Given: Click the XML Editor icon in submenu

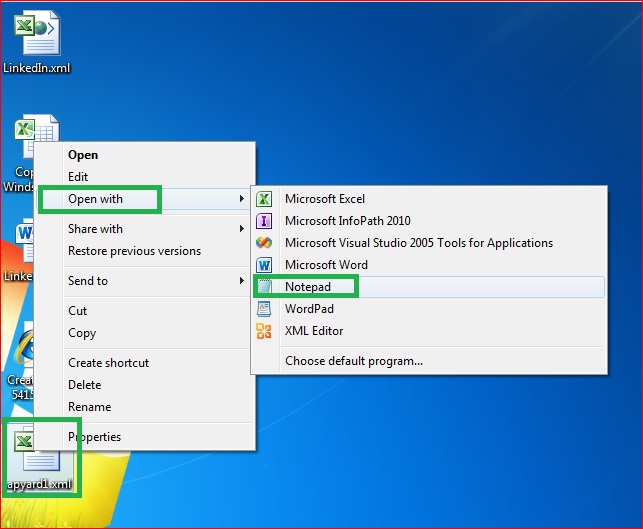Looking at the screenshot, I should pos(264,331).
